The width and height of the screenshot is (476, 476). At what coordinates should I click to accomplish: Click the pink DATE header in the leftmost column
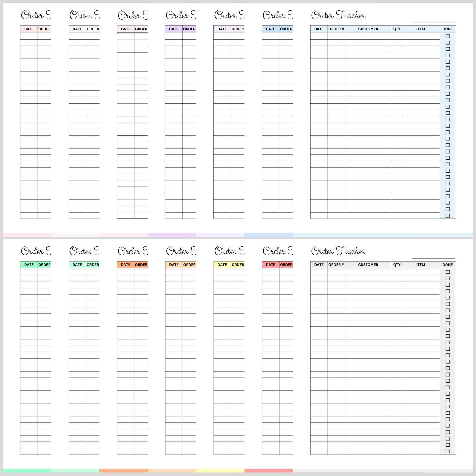29,29
